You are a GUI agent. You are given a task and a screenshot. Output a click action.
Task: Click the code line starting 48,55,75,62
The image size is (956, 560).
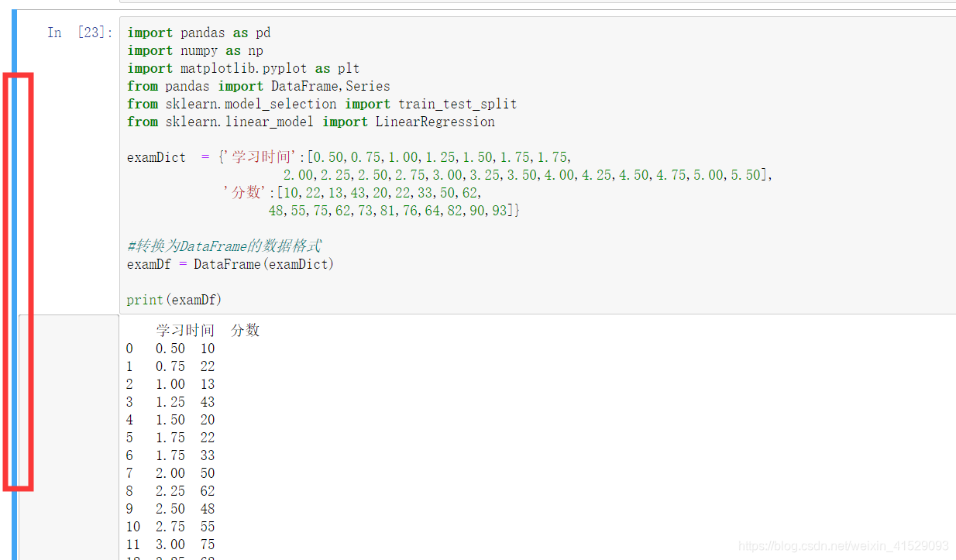(x=394, y=211)
